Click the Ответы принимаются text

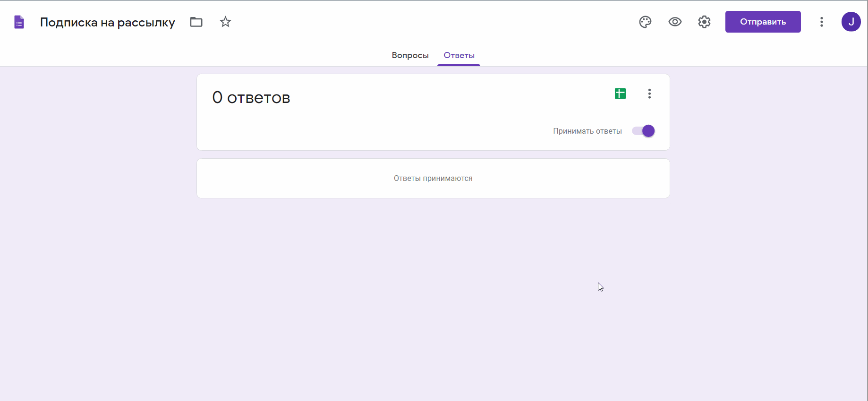pyautogui.click(x=433, y=178)
